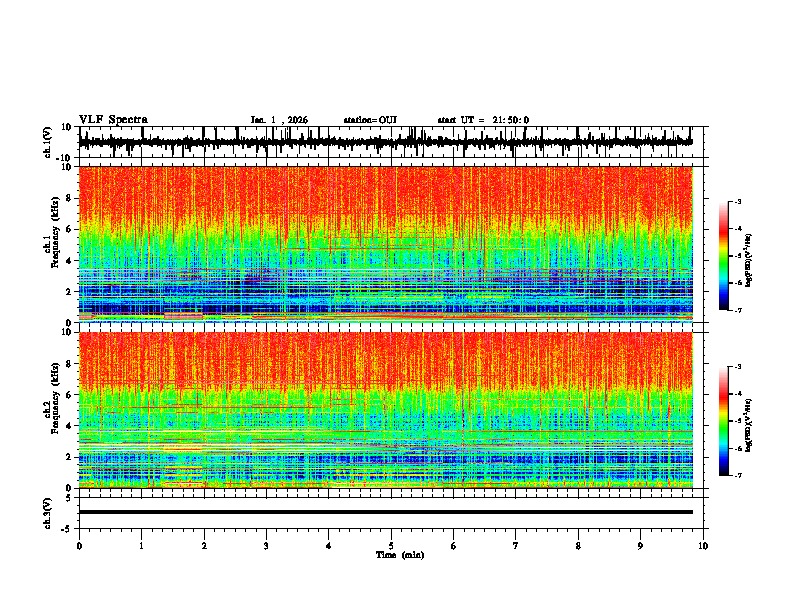Image resolution: width=792 pixels, height=612 pixels.
Task: Click the "5" tick label on the time axis
Action: [391, 546]
